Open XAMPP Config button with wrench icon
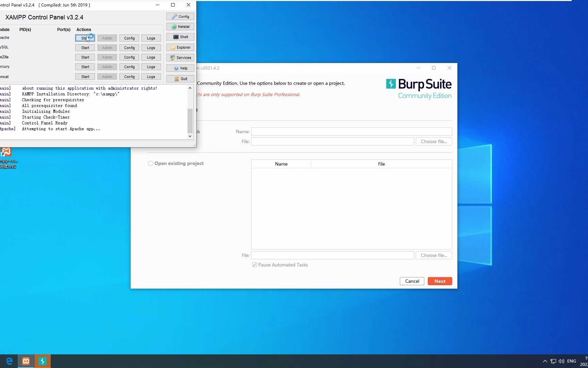This screenshot has width=588, height=368. click(x=180, y=16)
